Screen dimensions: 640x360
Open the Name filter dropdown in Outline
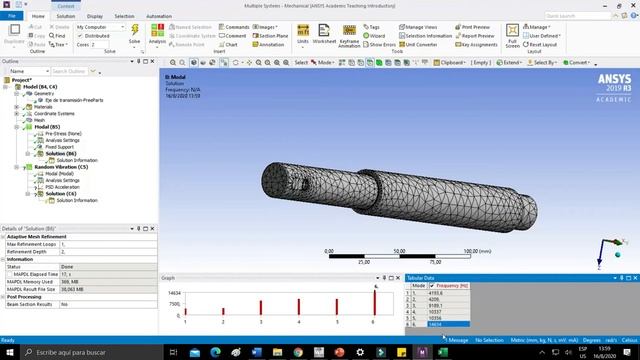29,71
